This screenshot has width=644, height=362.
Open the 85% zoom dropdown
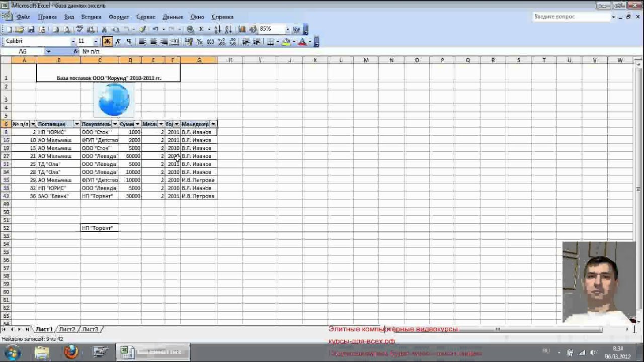tap(287, 30)
